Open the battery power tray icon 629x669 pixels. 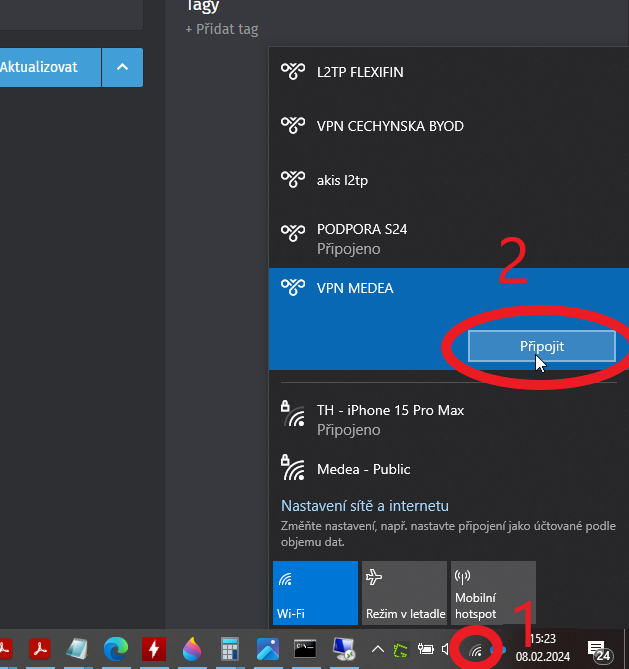click(x=425, y=649)
